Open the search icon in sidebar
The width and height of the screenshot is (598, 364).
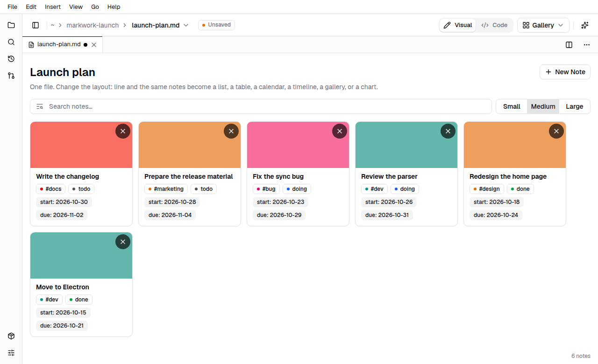11,42
